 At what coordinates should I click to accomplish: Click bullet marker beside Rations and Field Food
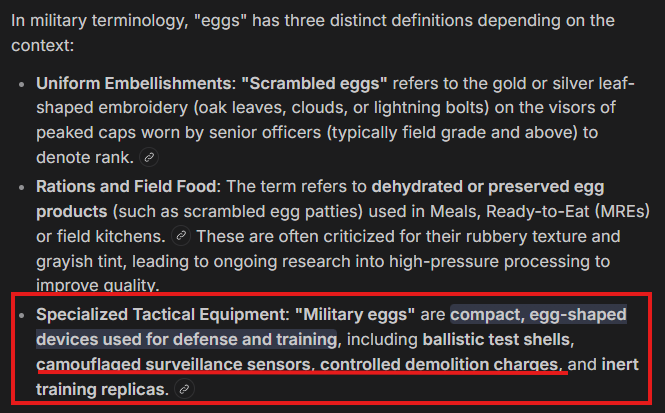pyautogui.click(x=22, y=187)
